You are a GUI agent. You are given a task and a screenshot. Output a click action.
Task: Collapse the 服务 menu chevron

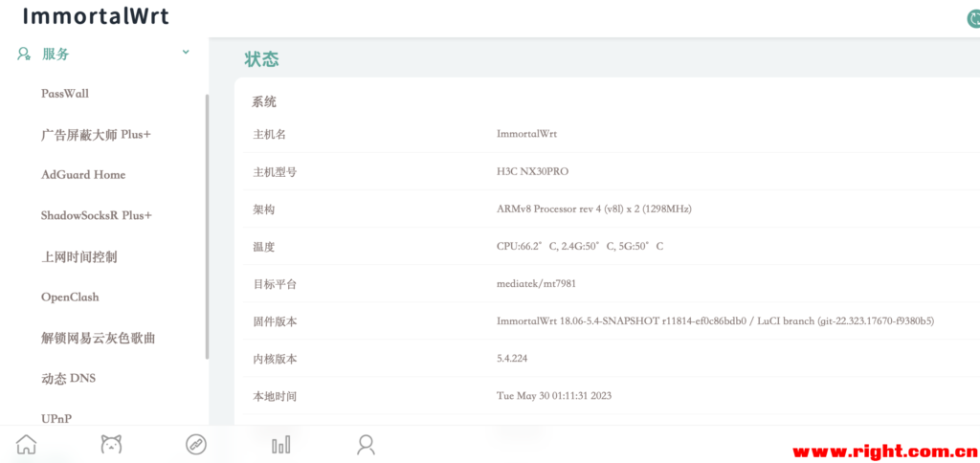[x=186, y=52]
